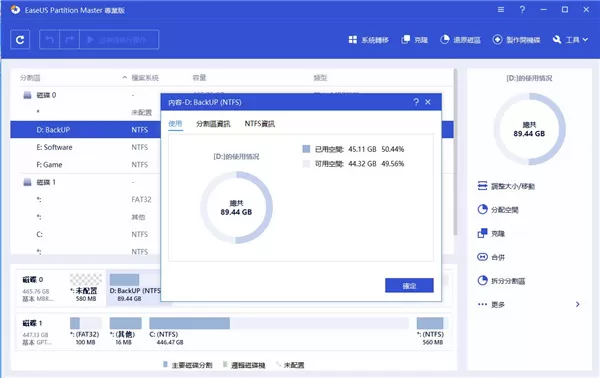Screen dimensions: 600x378
Task: Click the help question mark in title bar
Action: pos(522,10)
